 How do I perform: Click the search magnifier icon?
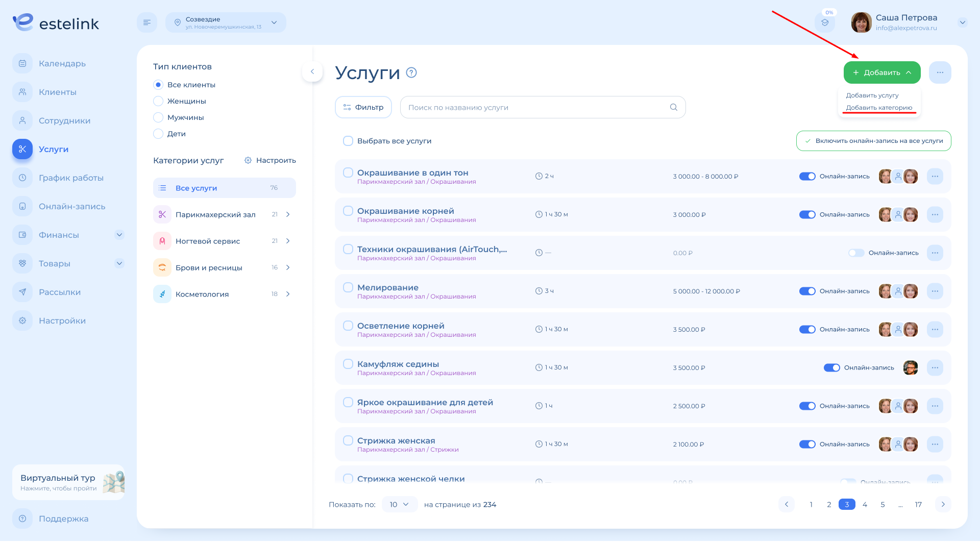674,107
